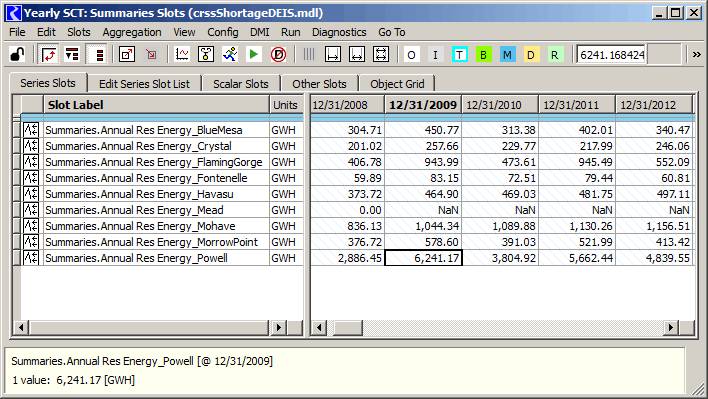Viewport: 708px width, 399px height.
Task: Click the series slot icon for FlamingGorge row
Action: [x=31, y=162]
